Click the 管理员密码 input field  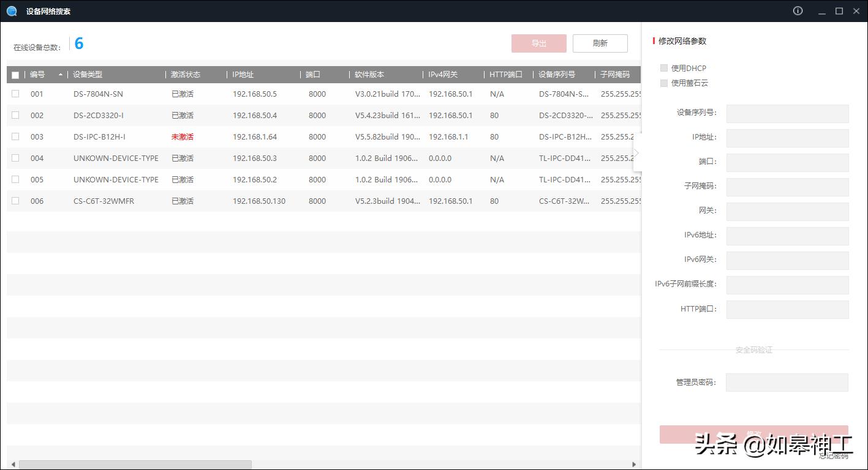click(x=787, y=382)
